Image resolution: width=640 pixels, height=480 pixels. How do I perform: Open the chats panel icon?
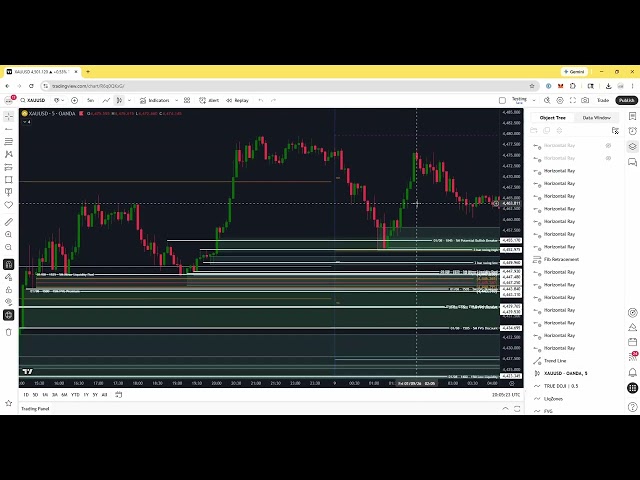pos(632,162)
